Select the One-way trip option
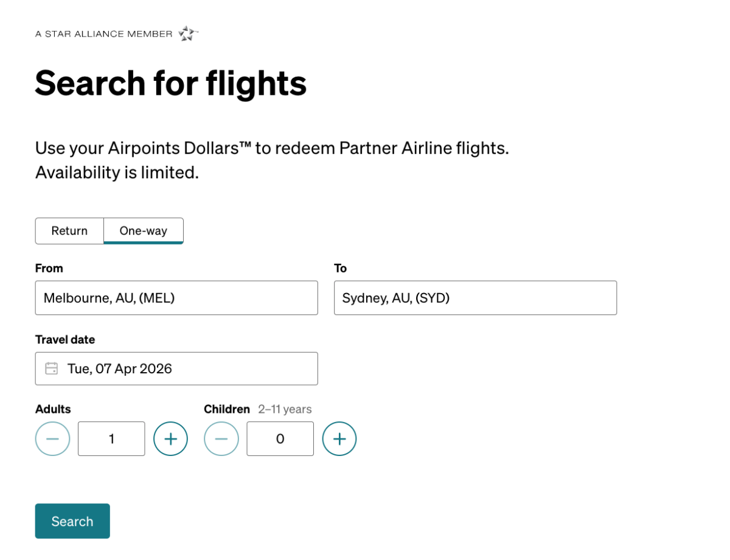 pos(144,231)
